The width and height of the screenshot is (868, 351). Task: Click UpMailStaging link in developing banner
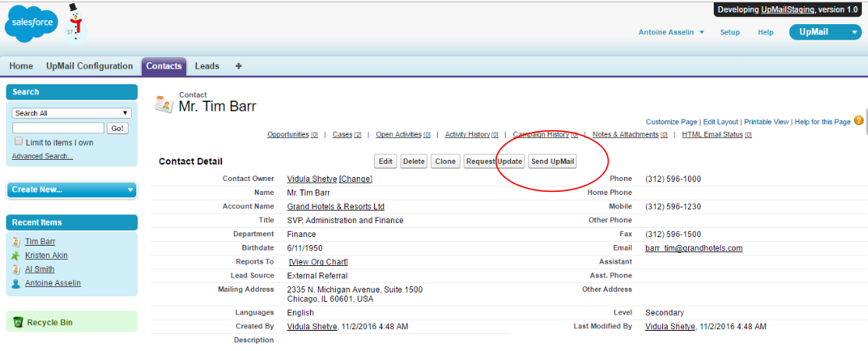[x=787, y=9]
